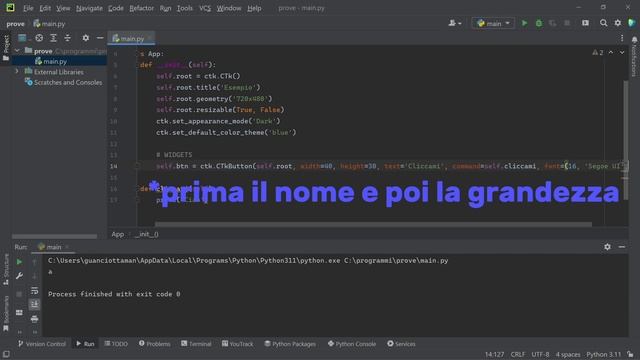
Task: Open the View menu
Action: [x=63, y=8]
